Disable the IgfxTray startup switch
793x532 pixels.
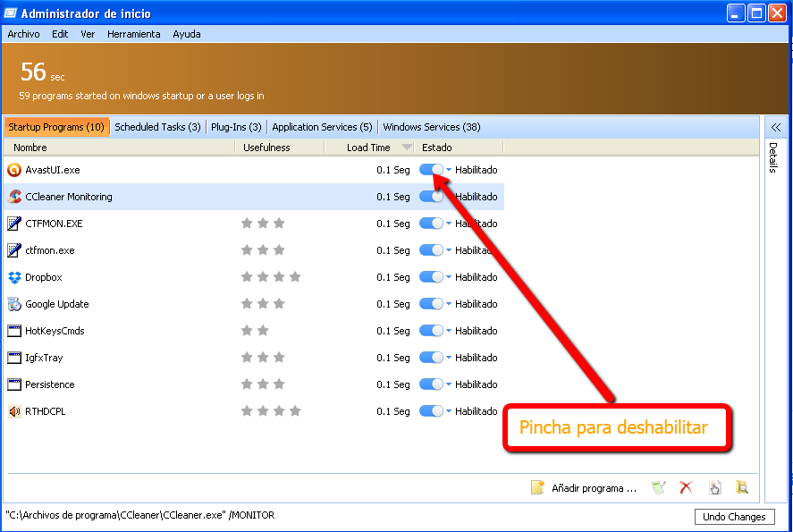(x=432, y=358)
